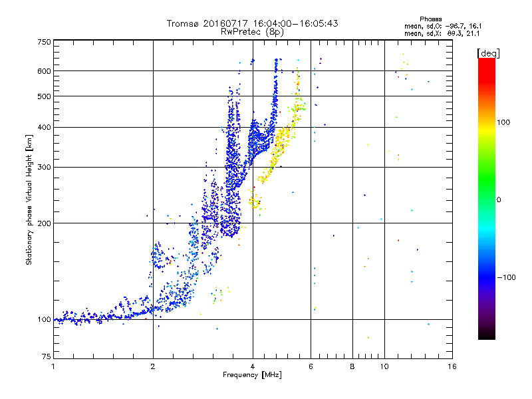Click the y-axis tick label '500'
This screenshot has height=399, width=532.
(x=44, y=96)
